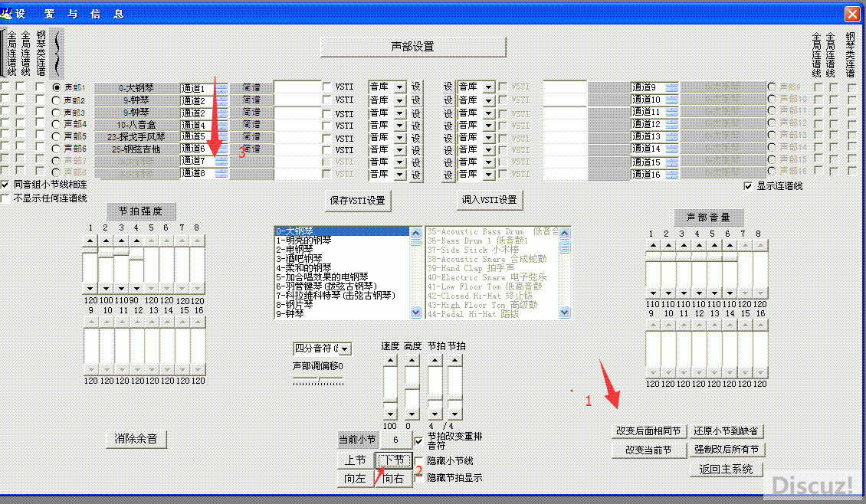Enable the 不显示任何连谱线 checkbox

tap(5, 198)
